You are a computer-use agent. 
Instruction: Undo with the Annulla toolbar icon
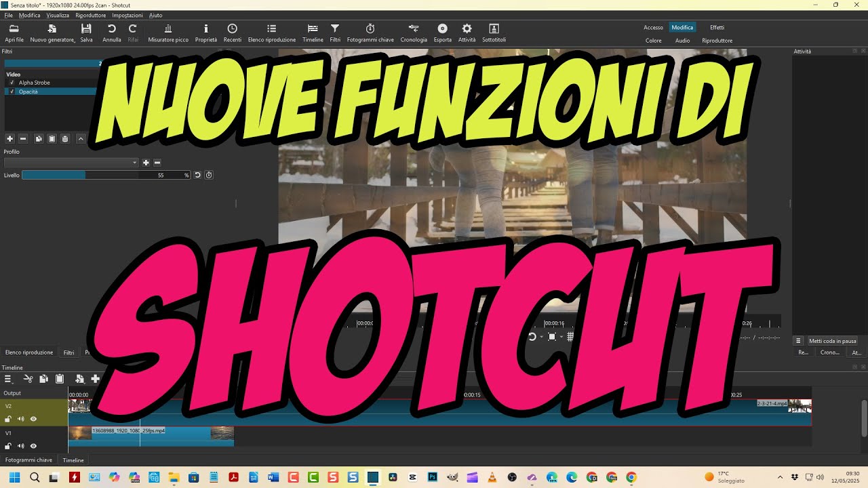(x=112, y=33)
